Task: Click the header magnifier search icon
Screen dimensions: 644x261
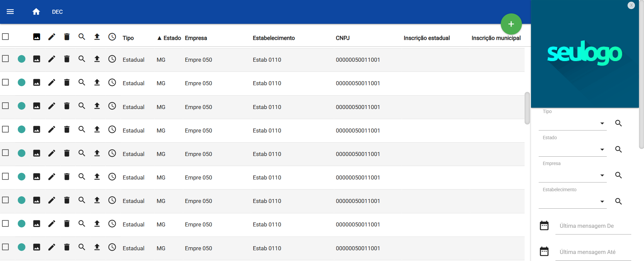Action: (82, 37)
